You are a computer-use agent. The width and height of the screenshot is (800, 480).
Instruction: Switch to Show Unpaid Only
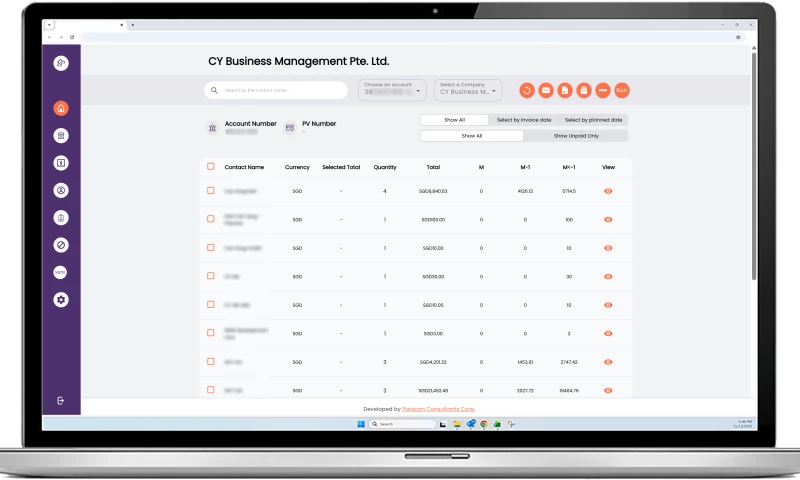click(x=576, y=136)
